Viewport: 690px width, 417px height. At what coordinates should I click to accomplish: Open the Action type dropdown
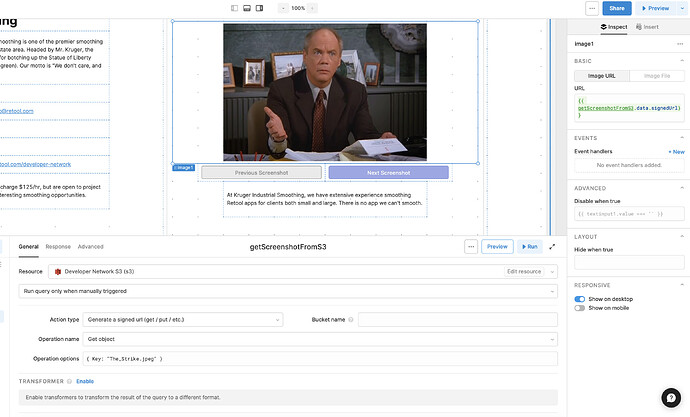coord(183,320)
